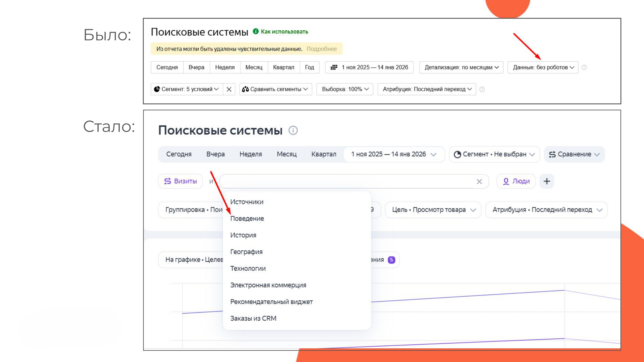This screenshot has width=644, height=362.
Task: Click the droplets icon on "Сравнить сегменты"
Action: coord(246,89)
